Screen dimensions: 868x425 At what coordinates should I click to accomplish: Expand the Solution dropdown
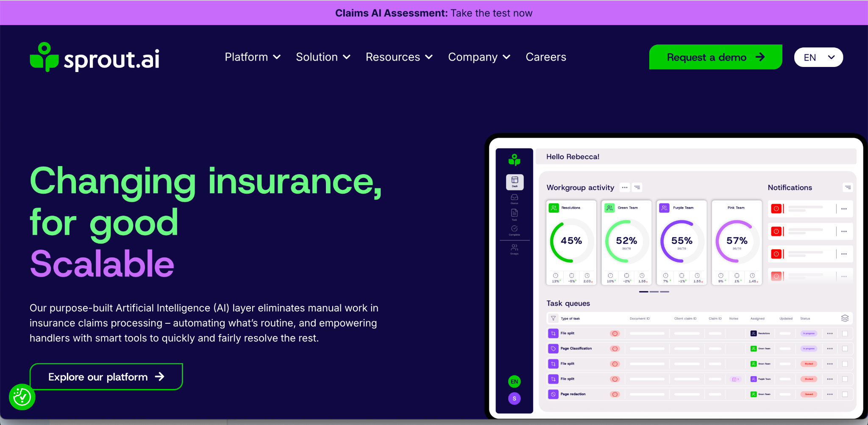pyautogui.click(x=323, y=57)
